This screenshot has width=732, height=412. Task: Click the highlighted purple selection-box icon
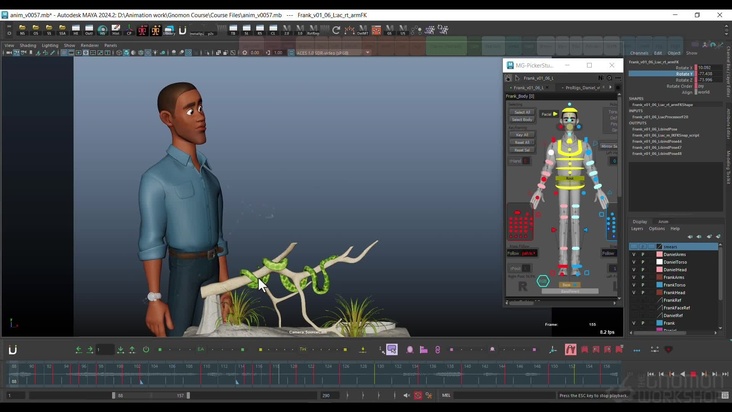tap(392, 349)
